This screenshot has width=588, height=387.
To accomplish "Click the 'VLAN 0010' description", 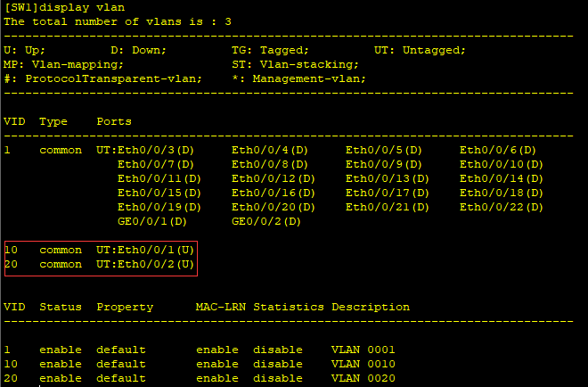I will 363,364.
